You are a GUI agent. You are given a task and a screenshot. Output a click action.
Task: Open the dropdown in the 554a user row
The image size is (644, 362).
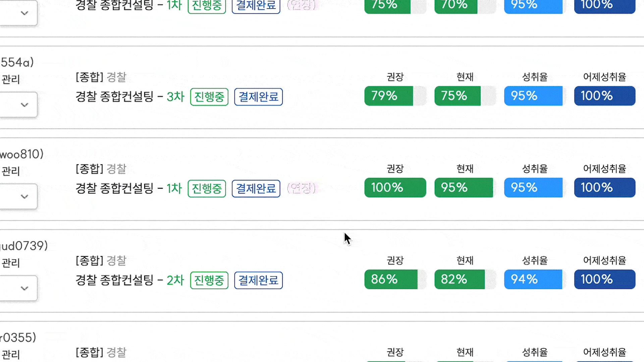(23, 105)
